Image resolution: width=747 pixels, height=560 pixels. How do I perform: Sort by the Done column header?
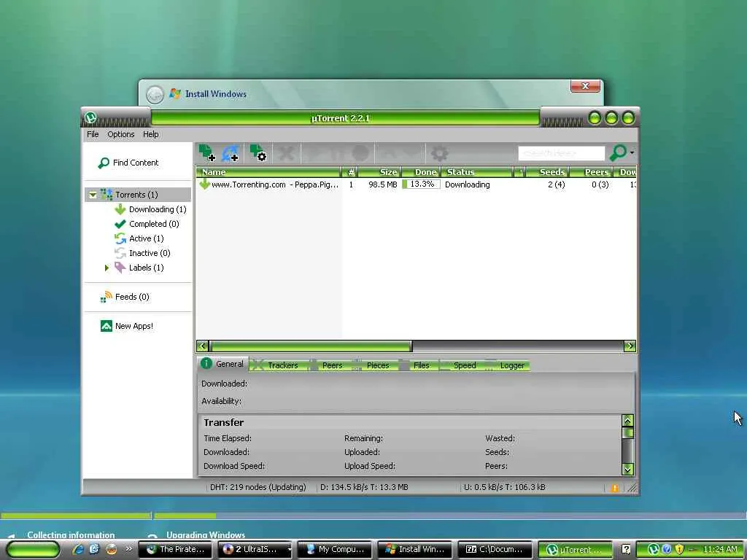[x=421, y=172]
